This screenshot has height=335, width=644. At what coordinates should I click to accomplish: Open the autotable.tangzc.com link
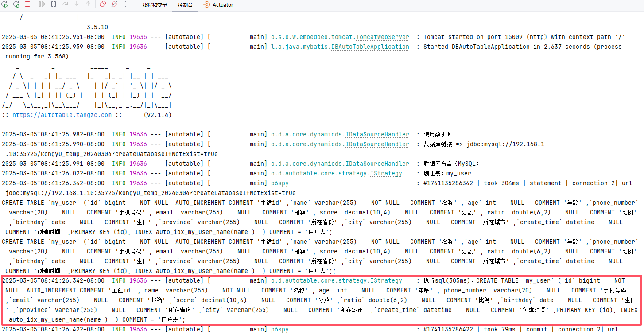click(62, 115)
